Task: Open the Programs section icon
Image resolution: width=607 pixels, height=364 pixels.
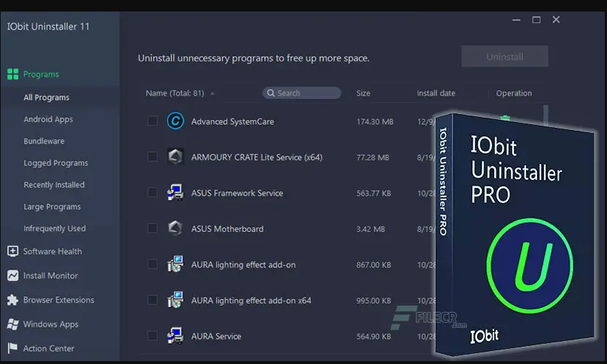Action: [x=13, y=74]
